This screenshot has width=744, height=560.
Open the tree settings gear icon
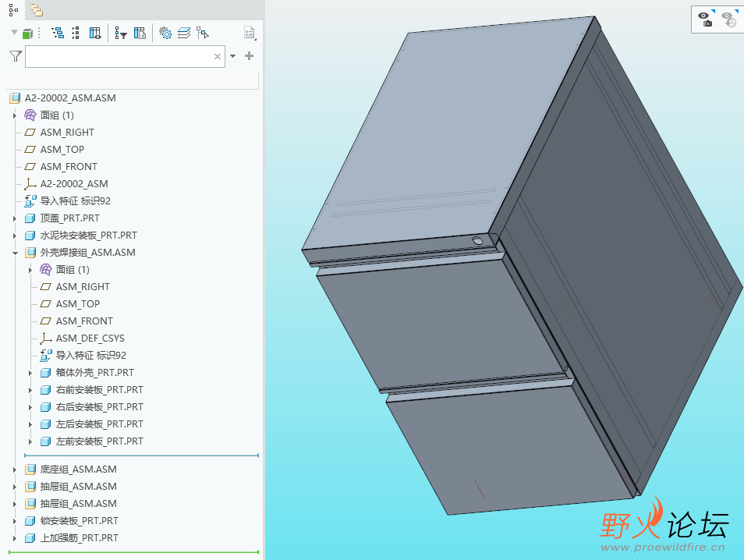click(165, 33)
